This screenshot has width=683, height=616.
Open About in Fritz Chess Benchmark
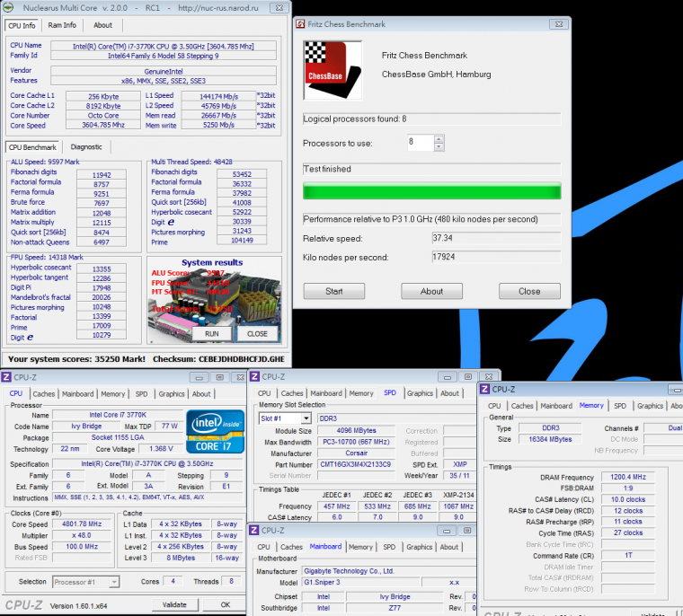(431, 291)
